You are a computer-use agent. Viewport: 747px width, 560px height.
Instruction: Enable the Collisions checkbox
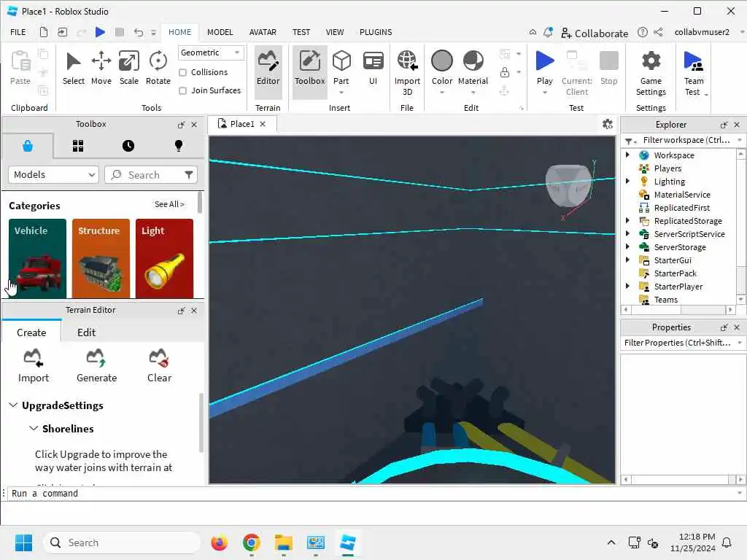point(182,72)
